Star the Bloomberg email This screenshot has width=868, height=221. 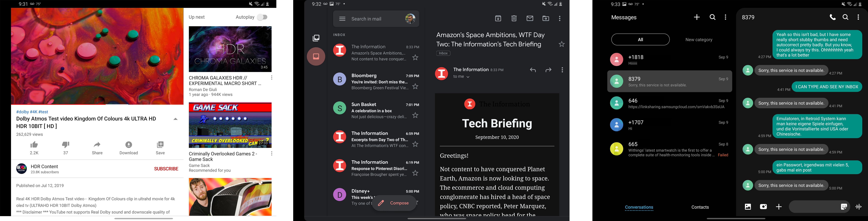(416, 86)
